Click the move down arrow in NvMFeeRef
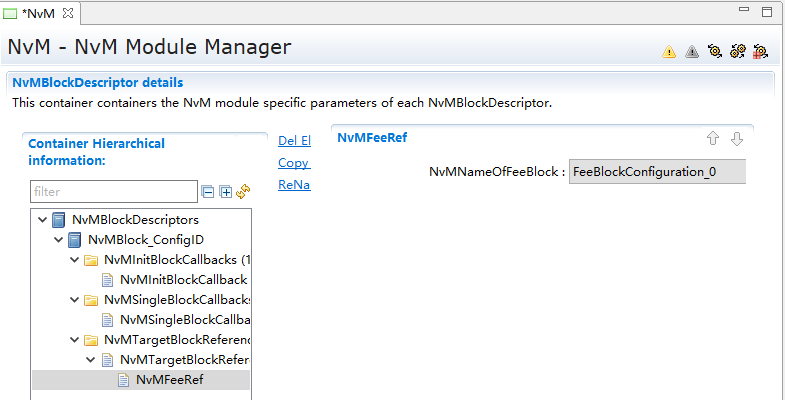This screenshot has width=785, height=400. pyautogui.click(x=736, y=139)
